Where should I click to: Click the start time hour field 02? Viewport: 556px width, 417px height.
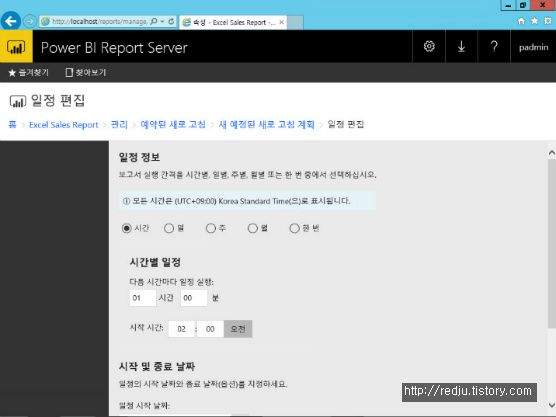[182, 329]
